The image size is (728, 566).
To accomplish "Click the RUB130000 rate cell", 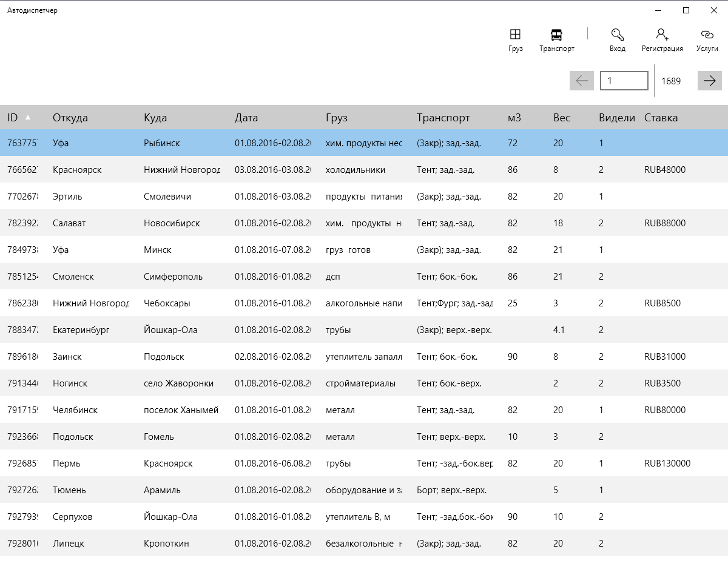I will [x=667, y=463].
